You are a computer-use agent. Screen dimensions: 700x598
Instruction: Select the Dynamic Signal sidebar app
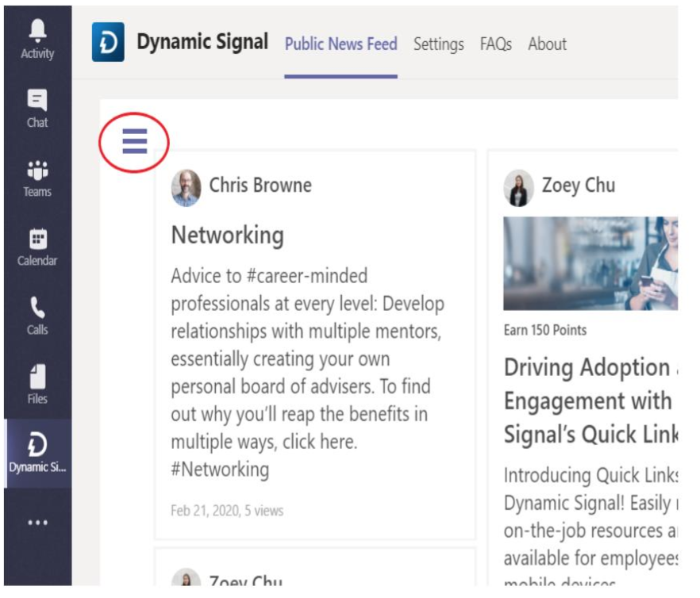click(37, 453)
